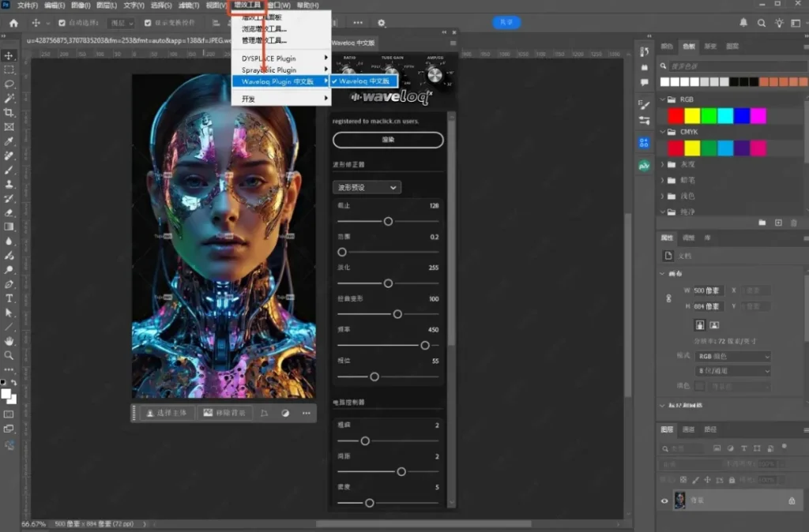
Task: Click the canvas width input field
Action: 708,290
